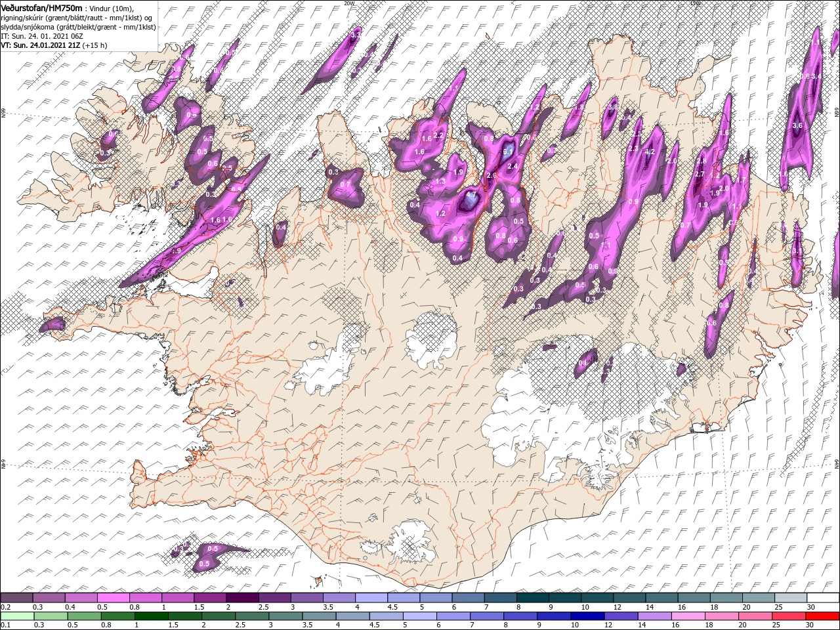Pick the pink lower swatch between 16 and 18
Image resolution: width=840 pixels, height=630 pixels.
pyautogui.click(x=687, y=616)
